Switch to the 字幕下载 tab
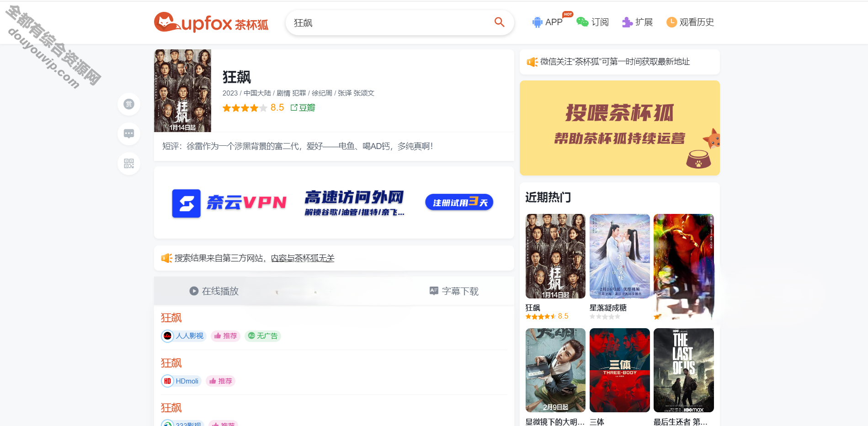Screen dimensions: 868x426 454,291
